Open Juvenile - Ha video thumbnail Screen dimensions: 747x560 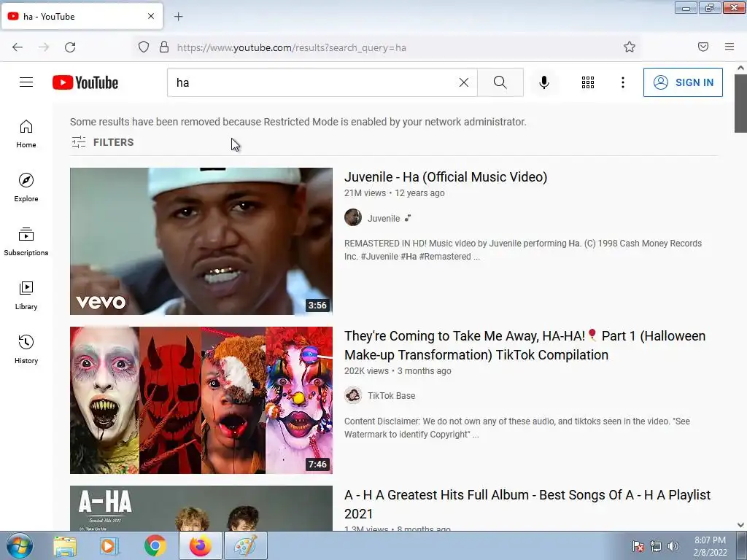pyautogui.click(x=201, y=241)
